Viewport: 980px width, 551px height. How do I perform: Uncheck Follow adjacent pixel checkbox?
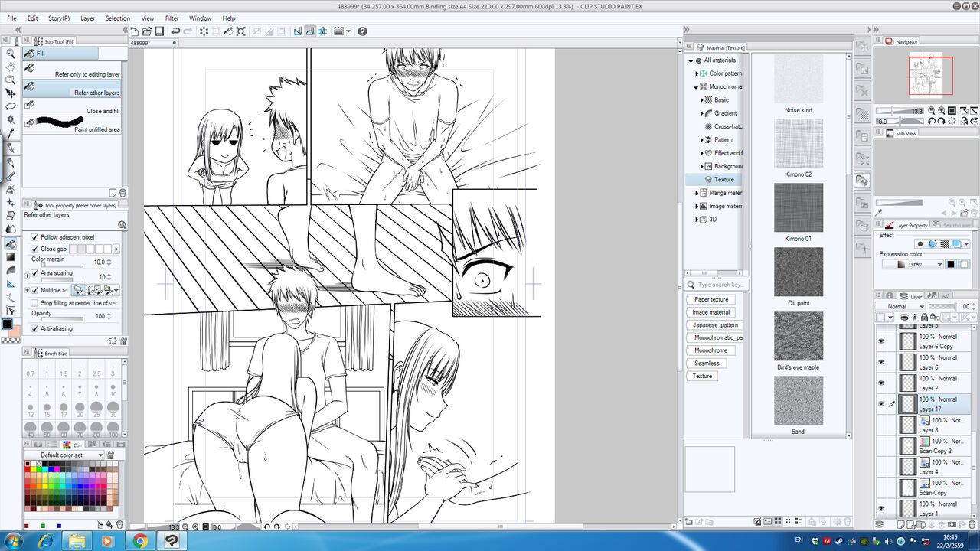(x=34, y=237)
